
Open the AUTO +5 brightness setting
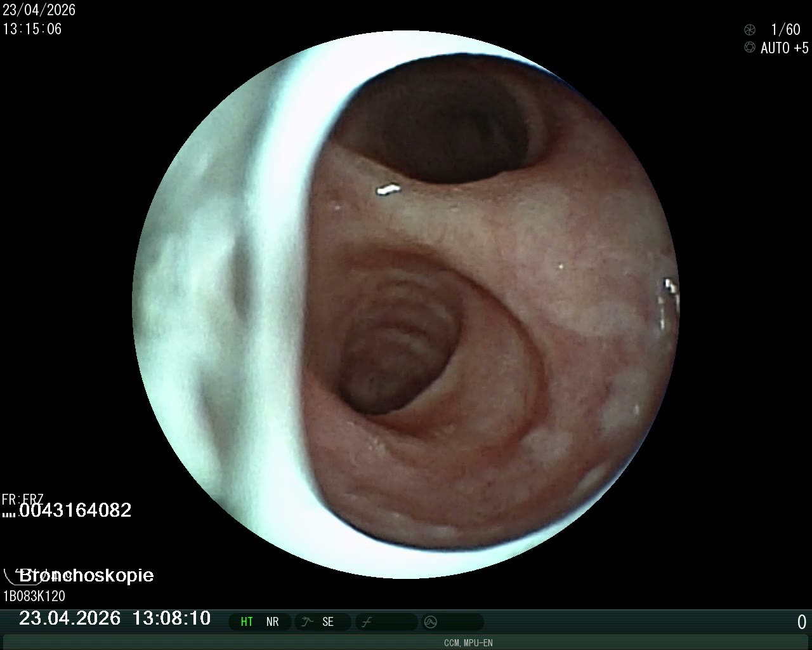click(x=784, y=48)
